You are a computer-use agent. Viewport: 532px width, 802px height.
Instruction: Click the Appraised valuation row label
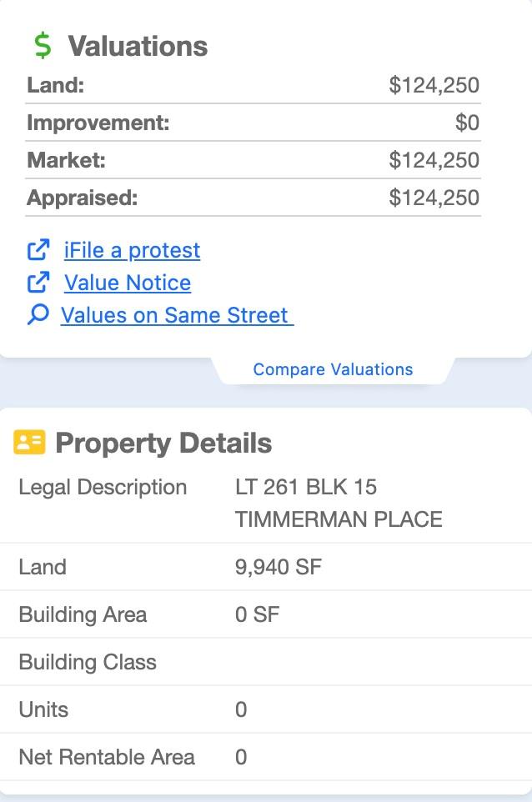tap(83, 198)
